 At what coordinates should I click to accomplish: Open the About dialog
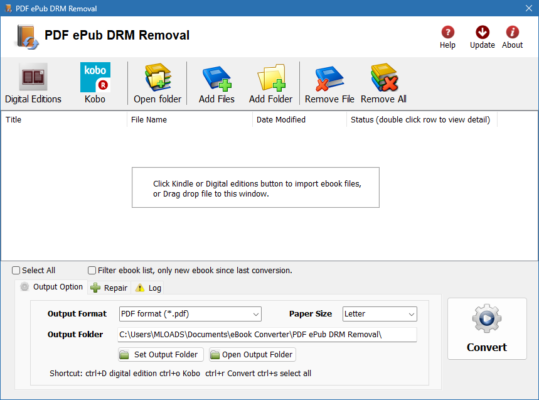[512, 37]
